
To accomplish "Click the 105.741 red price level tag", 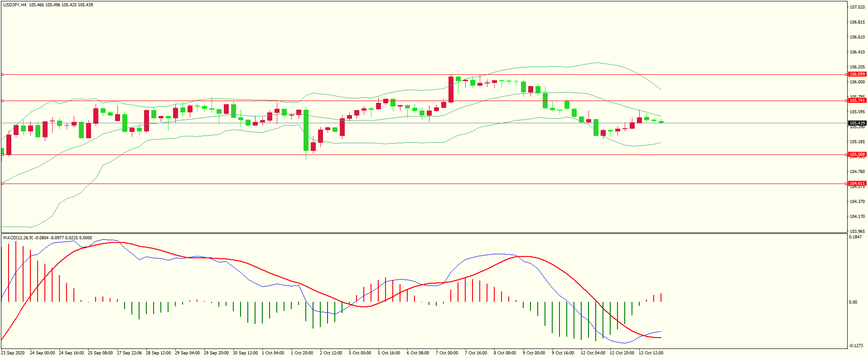I will click(857, 101).
